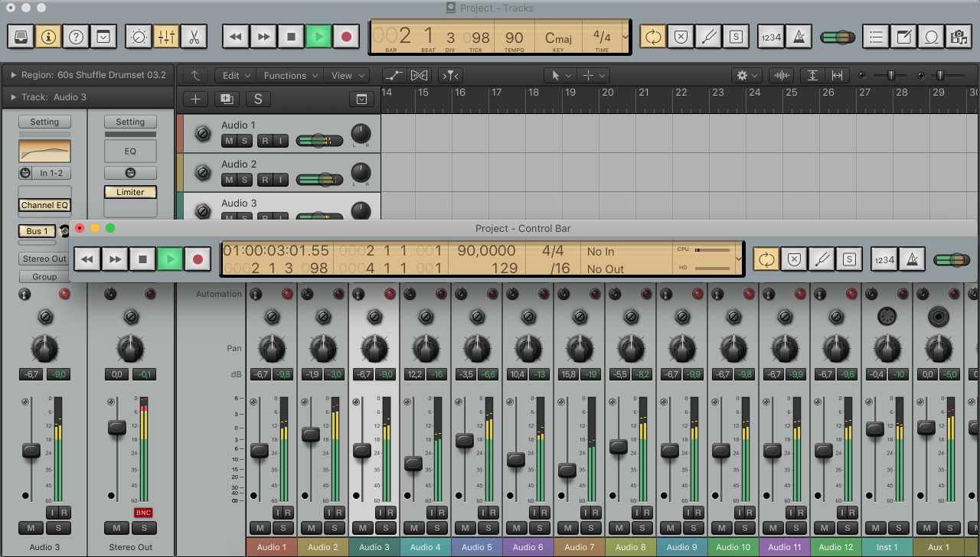Mute the Audio 1 track in its header
The height and width of the screenshot is (557, 980).
pyautogui.click(x=228, y=141)
